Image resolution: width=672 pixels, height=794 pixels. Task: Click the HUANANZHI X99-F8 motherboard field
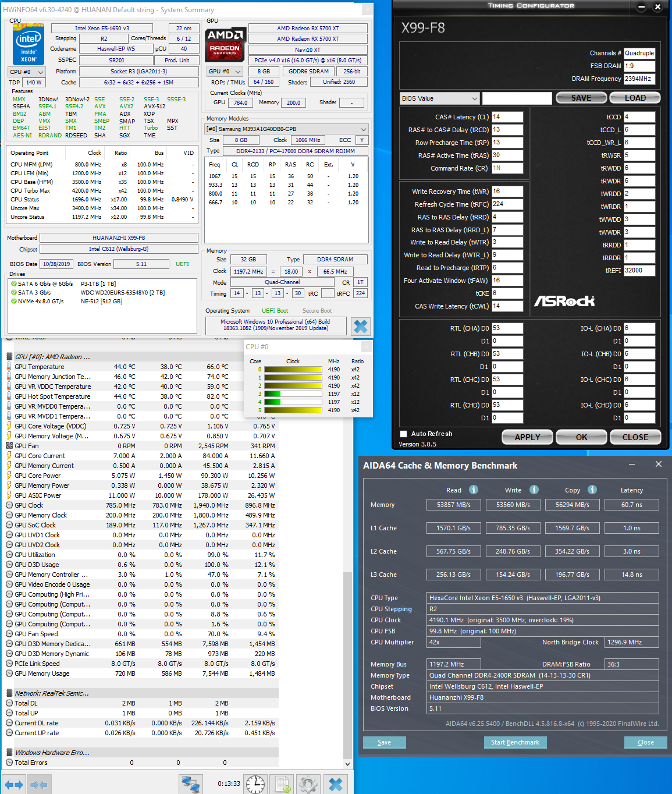(119, 238)
